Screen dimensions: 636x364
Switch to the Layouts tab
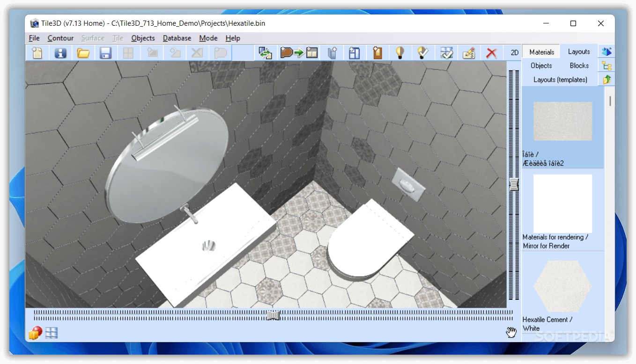(x=579, y=52)
